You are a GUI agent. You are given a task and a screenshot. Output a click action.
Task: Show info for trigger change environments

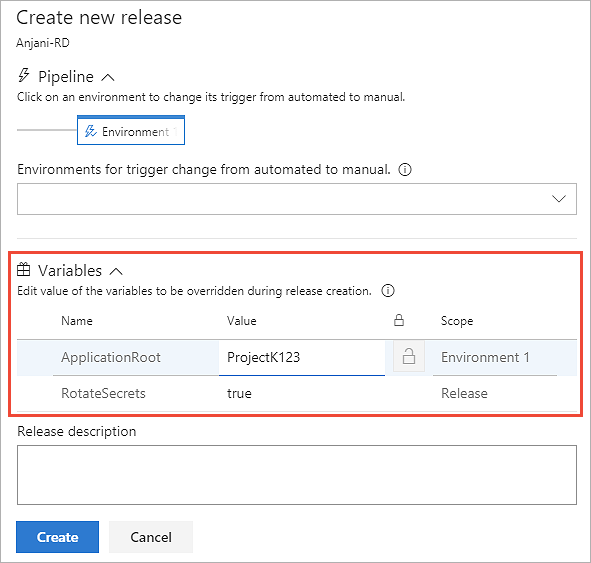coord(405,170)
